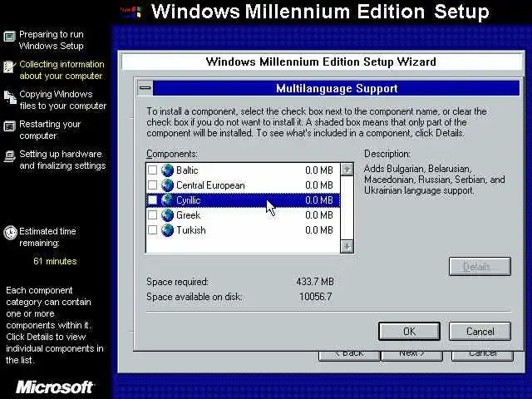Click the globe icon next to Turkish
532x399 pixels.
pyautogui.click(x=167, y=229)
